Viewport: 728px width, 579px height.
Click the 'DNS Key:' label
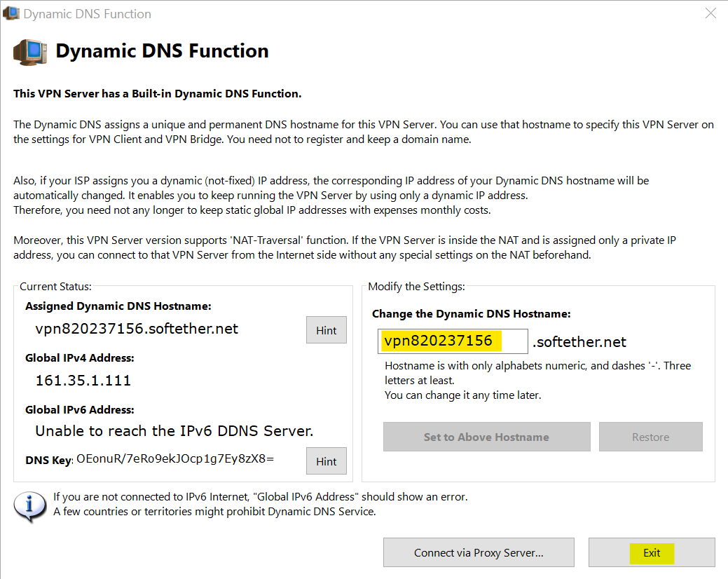pos(49,460)
